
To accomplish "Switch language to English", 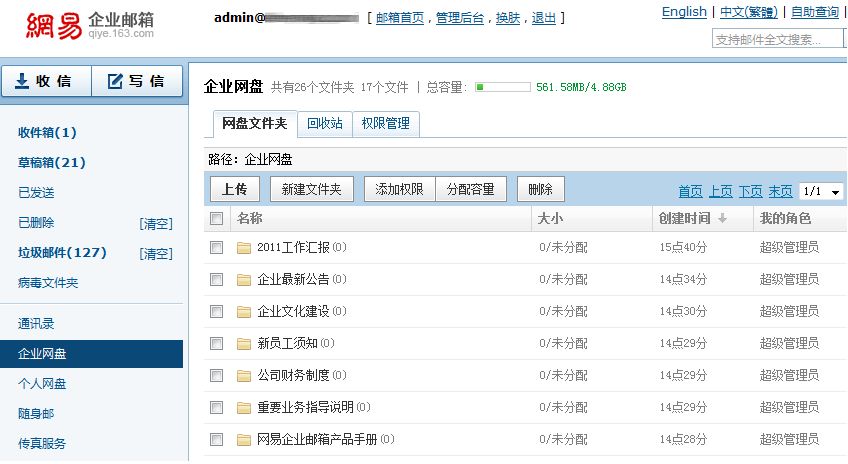I will pyautogui.click(x=684, y=12).
